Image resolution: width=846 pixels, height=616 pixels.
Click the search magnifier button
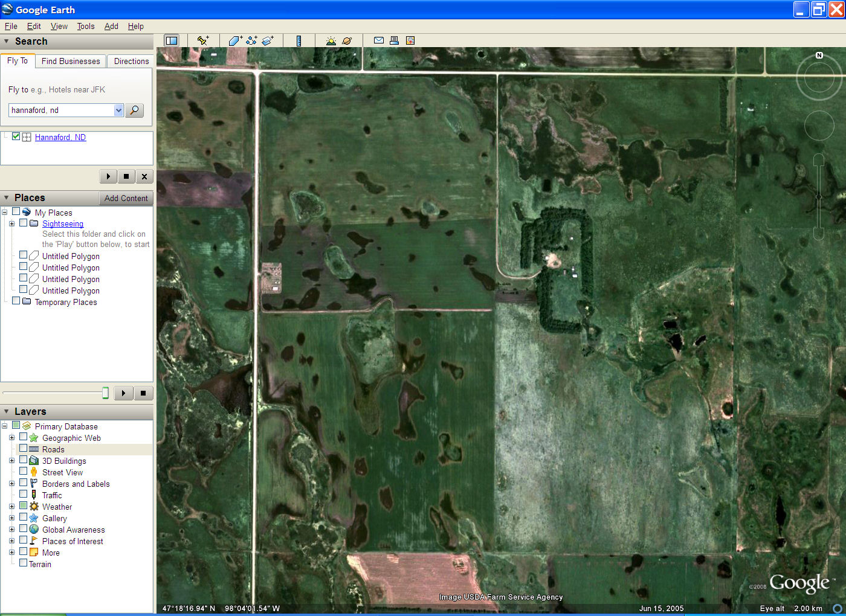pyautogui.click(x=134, y=110)
